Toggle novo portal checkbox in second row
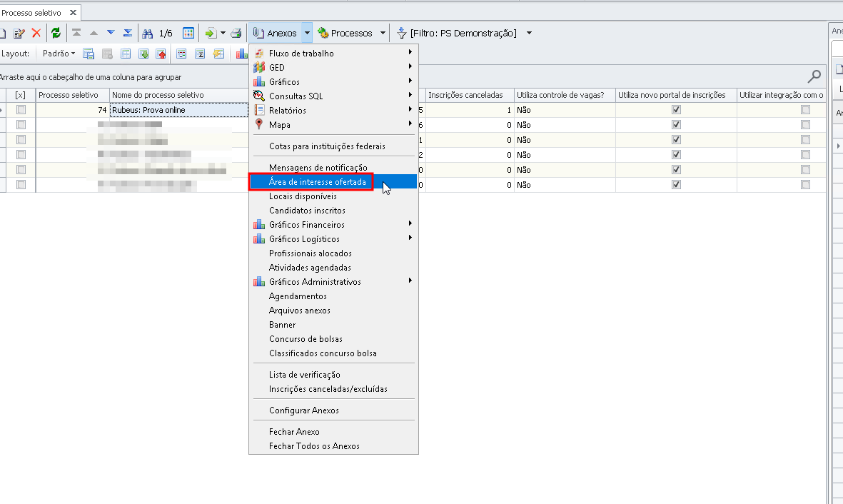The width and height of the screenshot is (843, 504). coord(677,125)
